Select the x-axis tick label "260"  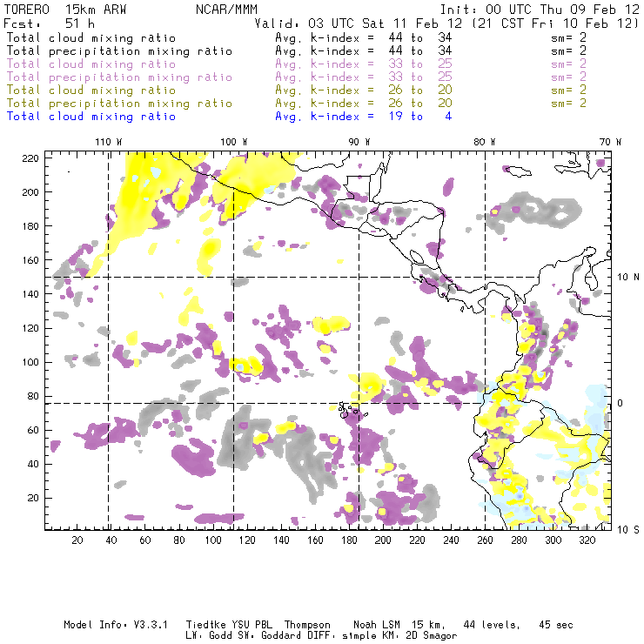click(485, 540)
